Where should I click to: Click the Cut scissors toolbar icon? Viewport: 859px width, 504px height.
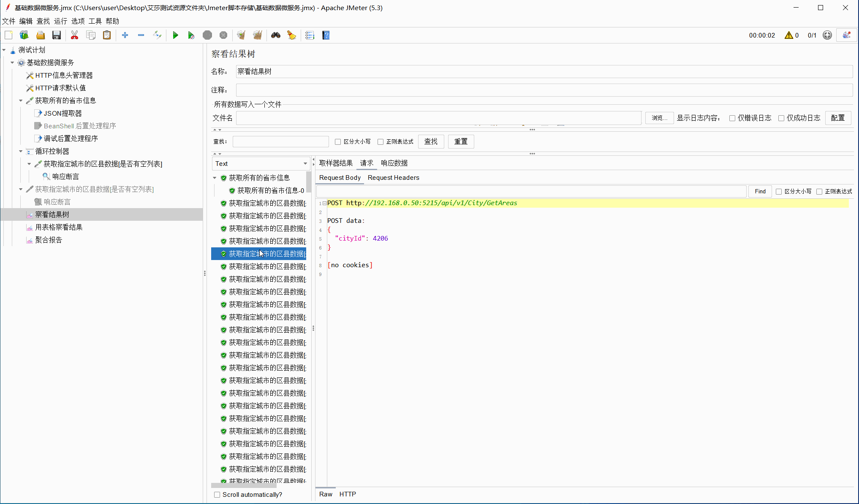point(74,35)
